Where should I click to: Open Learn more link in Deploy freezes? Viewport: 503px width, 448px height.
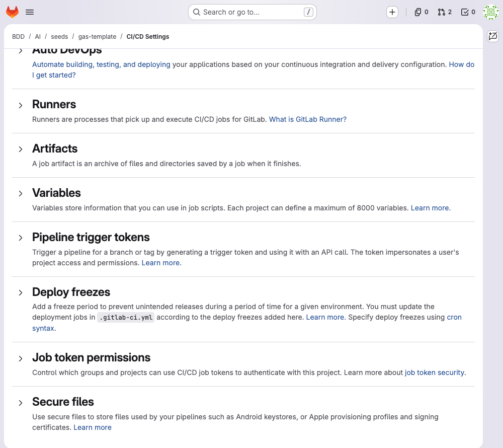point(326,318)
